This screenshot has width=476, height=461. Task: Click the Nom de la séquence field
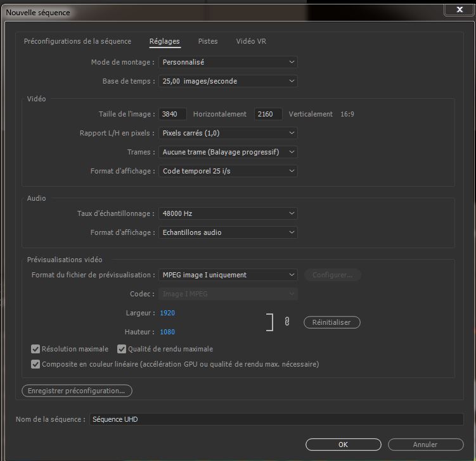pos(276,419)
